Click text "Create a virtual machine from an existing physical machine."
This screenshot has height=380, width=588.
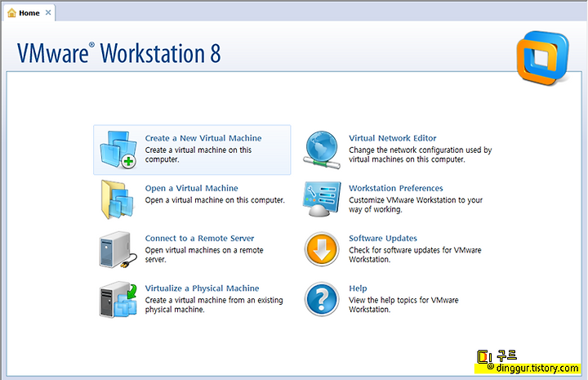[214, 305]
